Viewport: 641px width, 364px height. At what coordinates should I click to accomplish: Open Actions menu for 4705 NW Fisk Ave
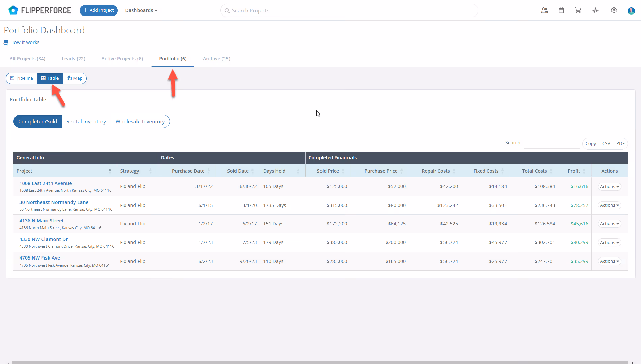[x=609, y=261]
